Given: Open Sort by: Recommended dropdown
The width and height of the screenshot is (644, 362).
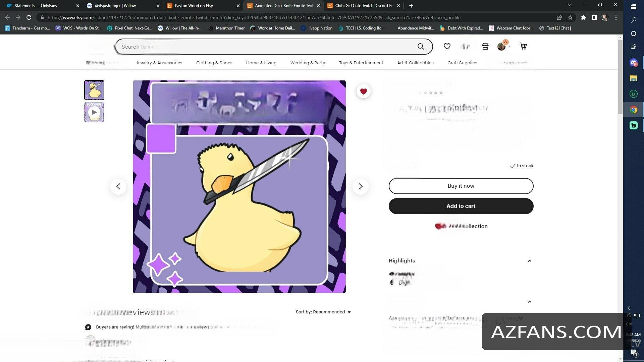Looking at the screenshot, I should coord(323,312).
